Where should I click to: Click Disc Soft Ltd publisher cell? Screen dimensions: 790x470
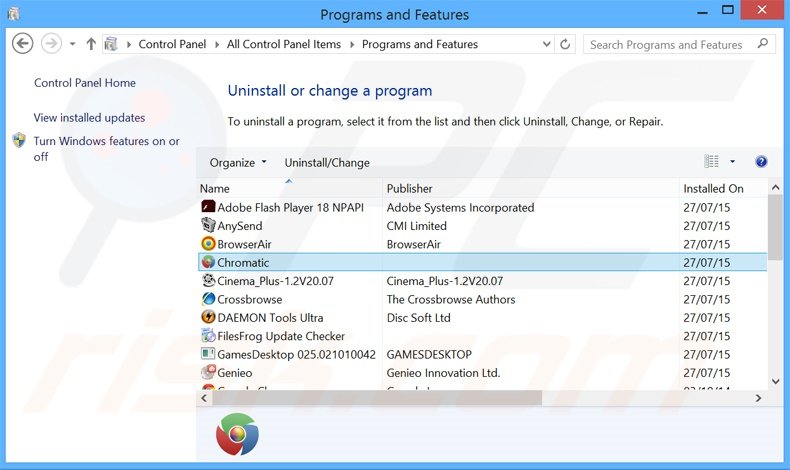419,318
